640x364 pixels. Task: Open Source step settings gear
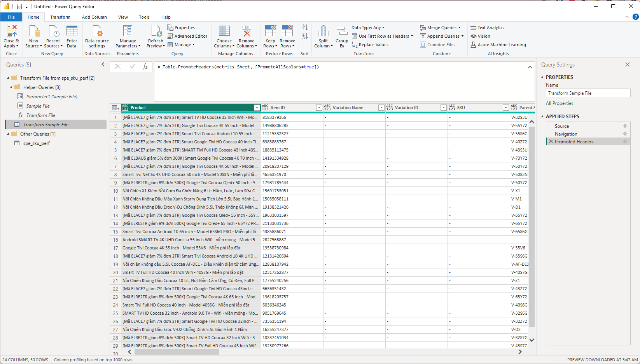625,126
